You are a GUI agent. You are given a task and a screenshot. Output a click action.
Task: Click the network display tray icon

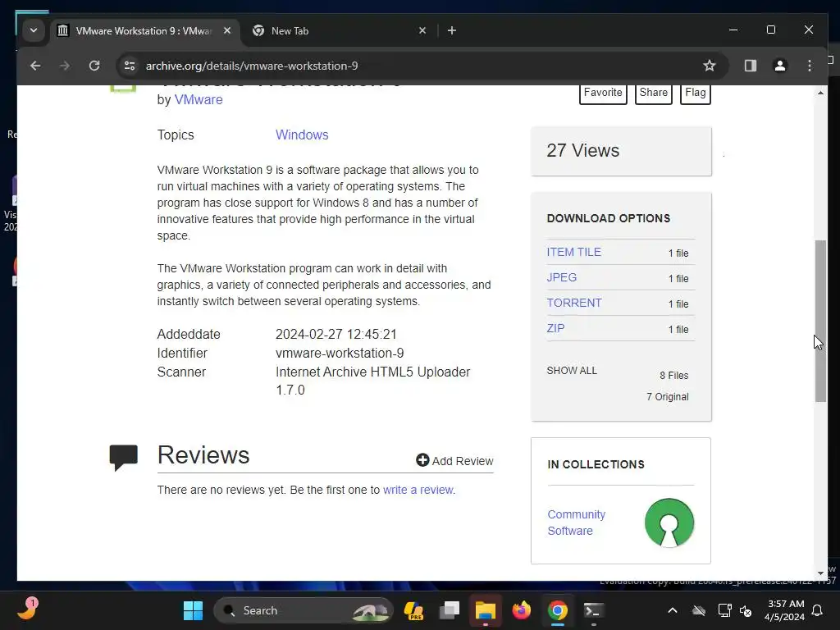click(724, 610)
